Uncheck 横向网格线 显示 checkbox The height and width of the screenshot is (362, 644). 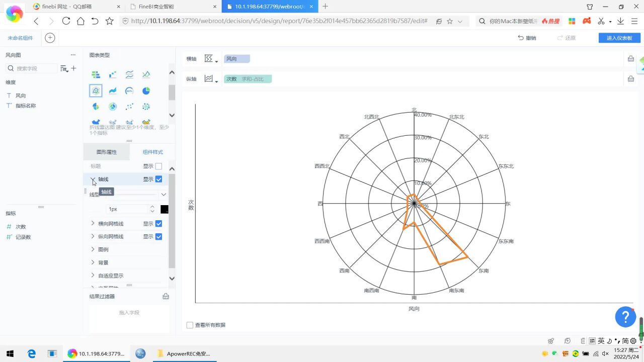pos(158,224)
